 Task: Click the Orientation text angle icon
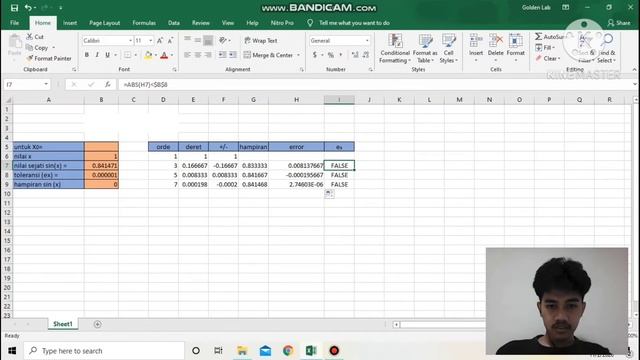pos(223,40)
